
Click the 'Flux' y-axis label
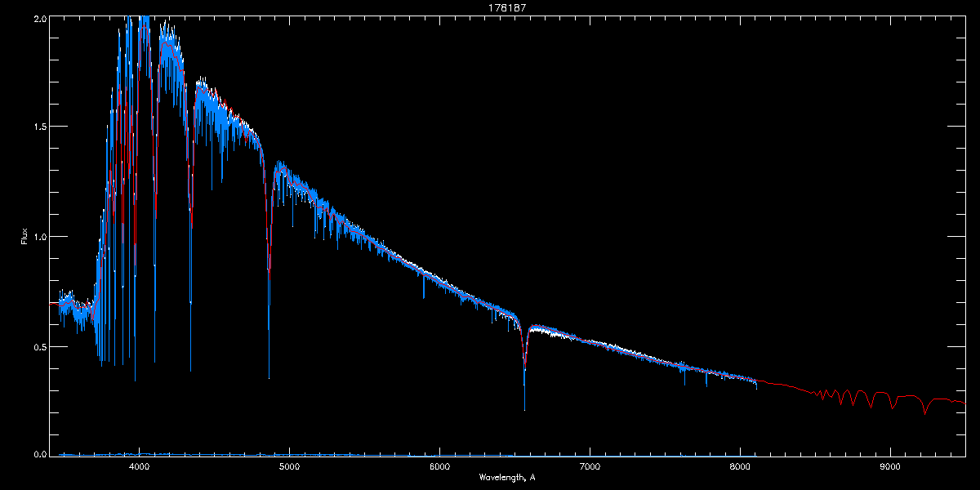pyautogui.click(x=24, y=236)
